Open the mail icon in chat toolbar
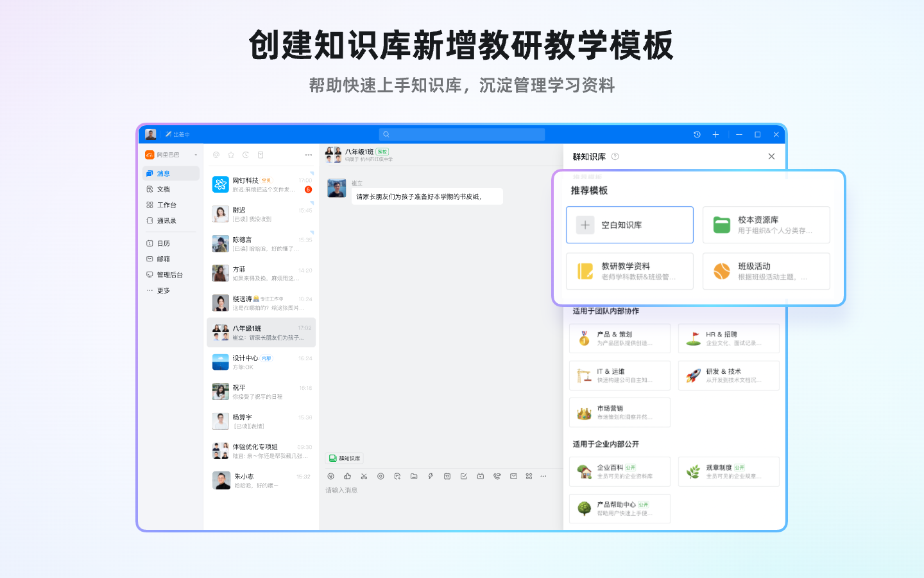 point(513,476)
